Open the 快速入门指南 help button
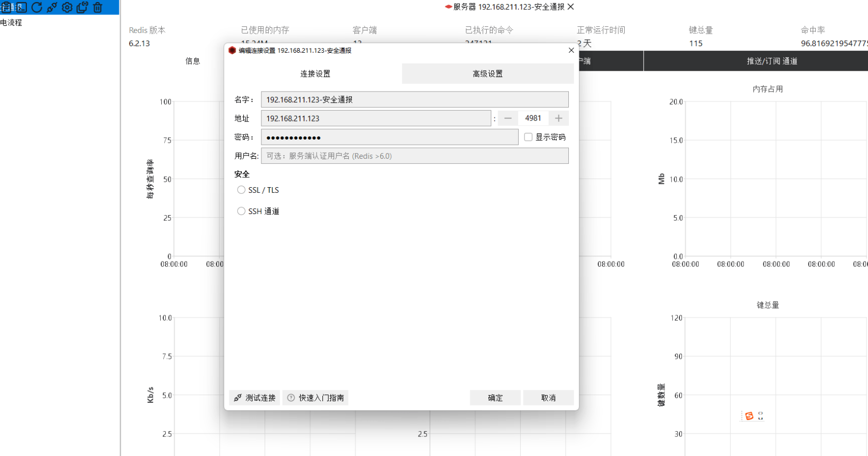 coord(315,398)
